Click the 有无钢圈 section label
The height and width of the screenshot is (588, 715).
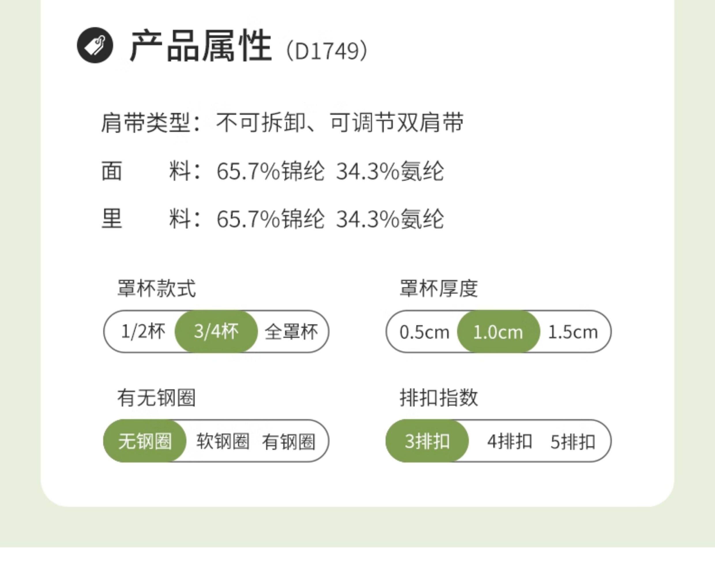[x=157, y=397]
